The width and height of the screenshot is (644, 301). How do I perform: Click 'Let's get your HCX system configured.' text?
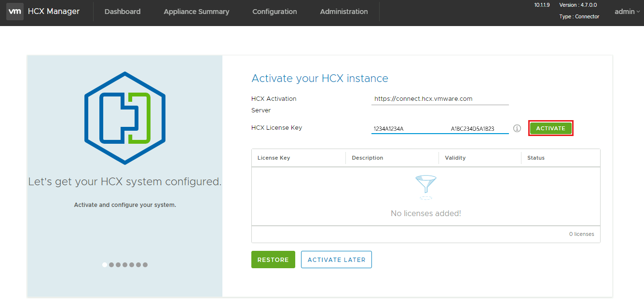tap(125, 182)
